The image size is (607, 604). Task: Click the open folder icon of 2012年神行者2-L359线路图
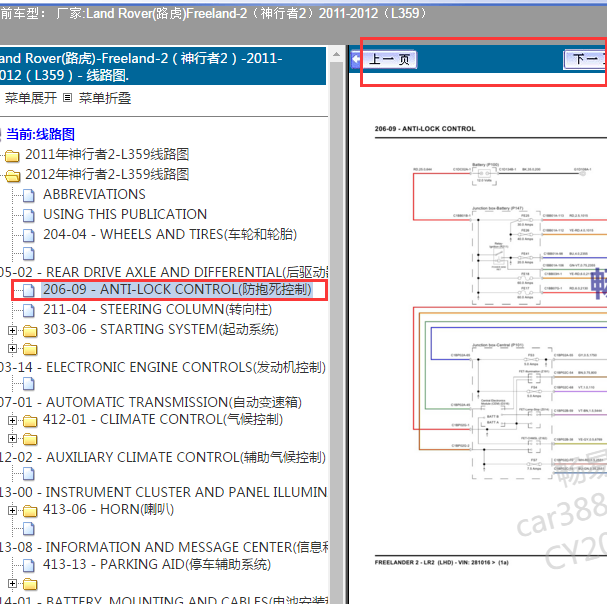pos(12,176)
